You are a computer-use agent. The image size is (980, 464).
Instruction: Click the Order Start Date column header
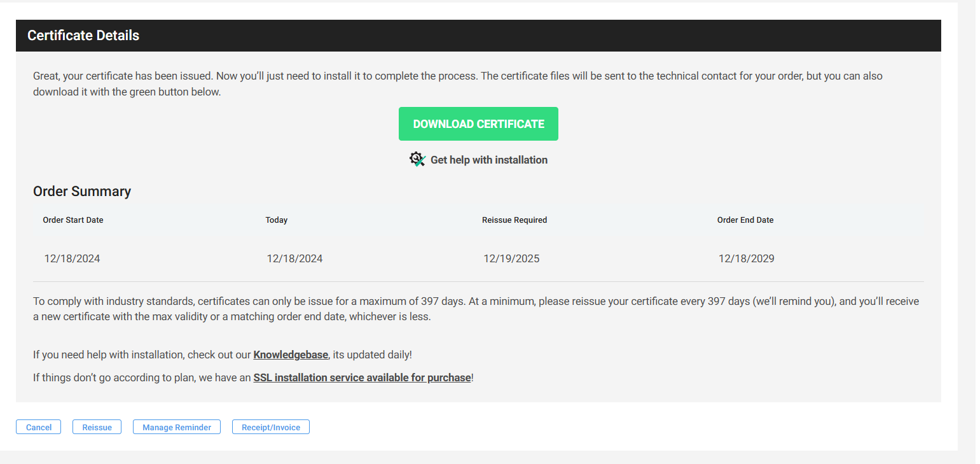point(72,220)
